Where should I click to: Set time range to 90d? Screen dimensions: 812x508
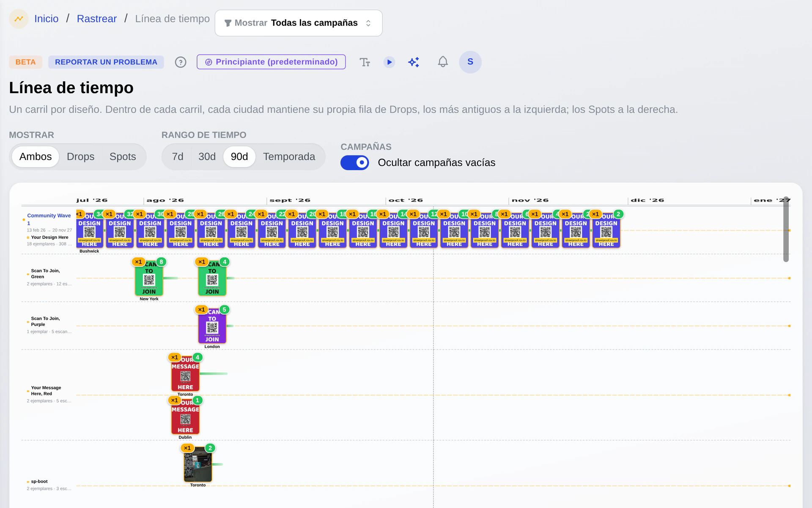click(239, 157)
